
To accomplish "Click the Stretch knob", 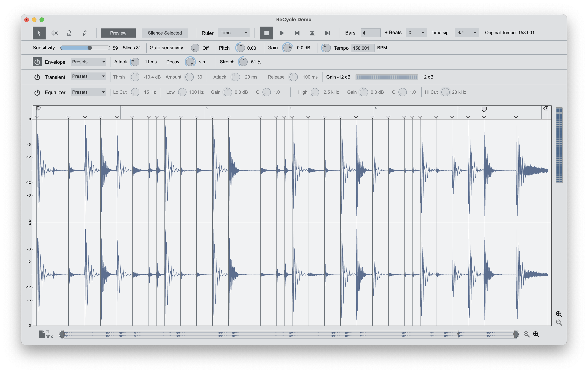I will [243, 62].
